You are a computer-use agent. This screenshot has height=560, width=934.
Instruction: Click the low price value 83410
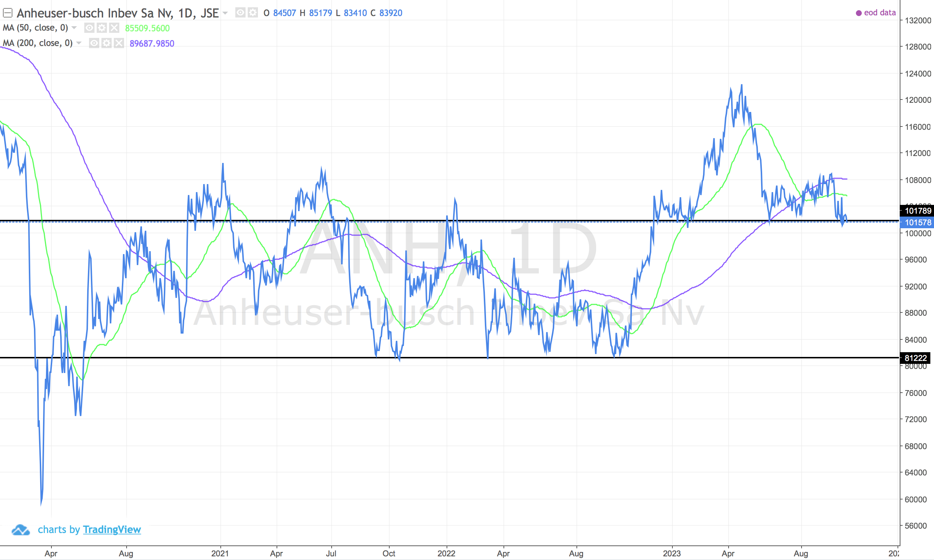click(x=355, y=13)
